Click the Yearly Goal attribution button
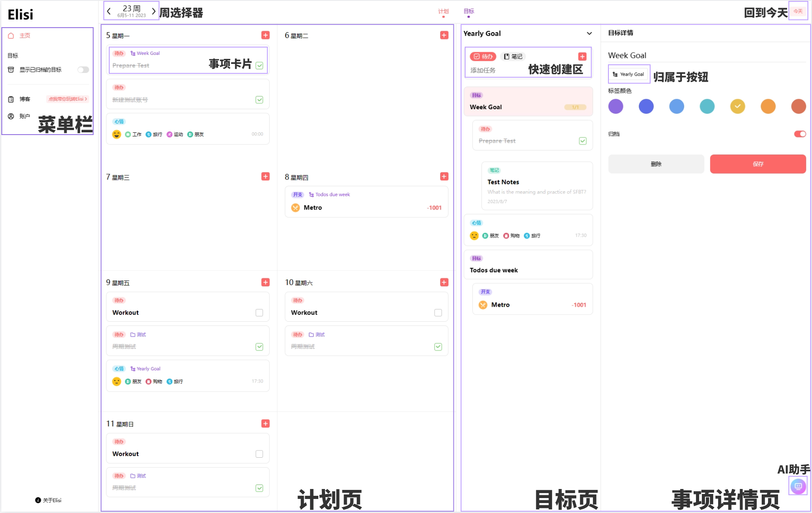This screenshot has width=812, height=513. click(628, 74)
